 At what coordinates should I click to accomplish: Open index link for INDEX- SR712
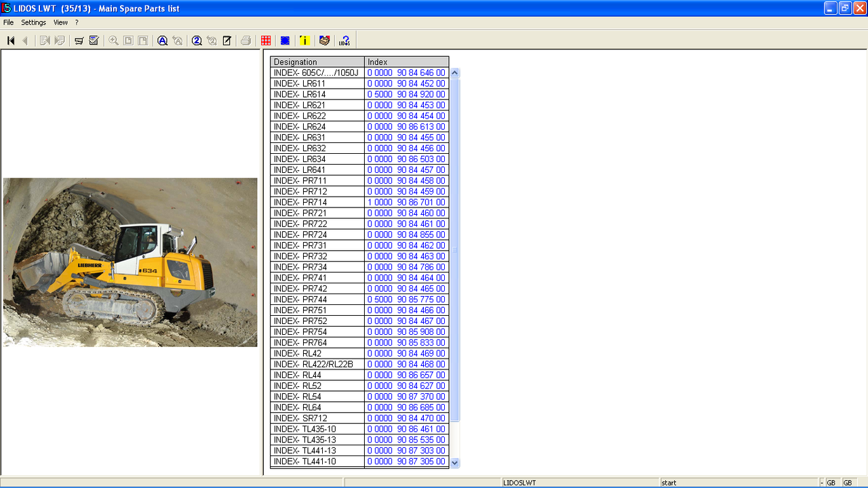[x=406, y=418]
